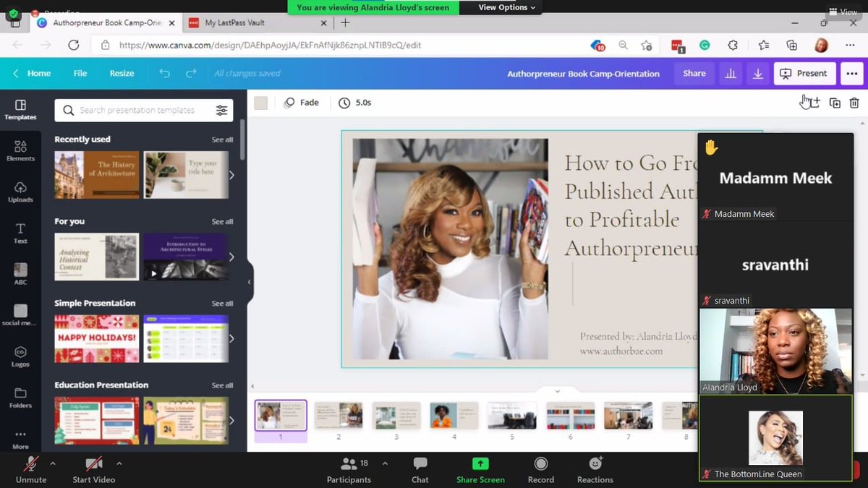The width and height of the screenshot is (868, 488).
Task: Click Share Screen in Zoom toolbar
Action: pyautogui.click(x=480, y=469)
